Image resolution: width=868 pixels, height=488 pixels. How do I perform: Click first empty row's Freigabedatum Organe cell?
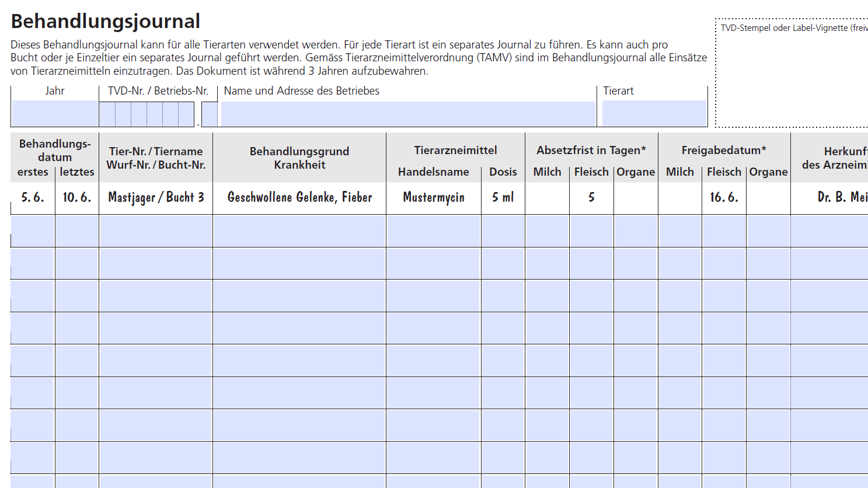pos(768,231)
